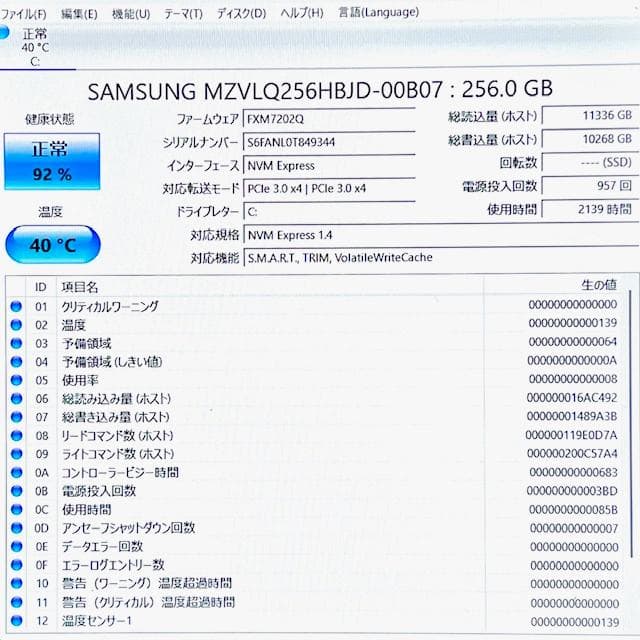Open the 機能(U) menu
Screen dimensions: 640x640
click(131, 14)
